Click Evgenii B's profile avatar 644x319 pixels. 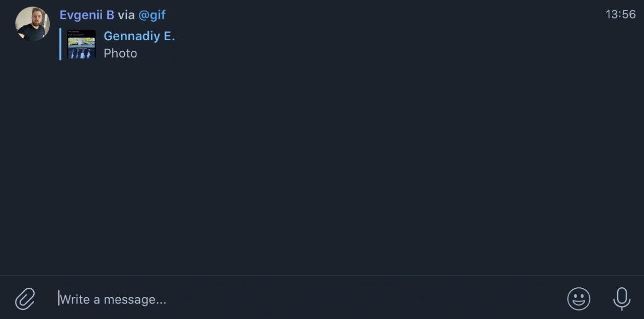click(x=32, y=24)
